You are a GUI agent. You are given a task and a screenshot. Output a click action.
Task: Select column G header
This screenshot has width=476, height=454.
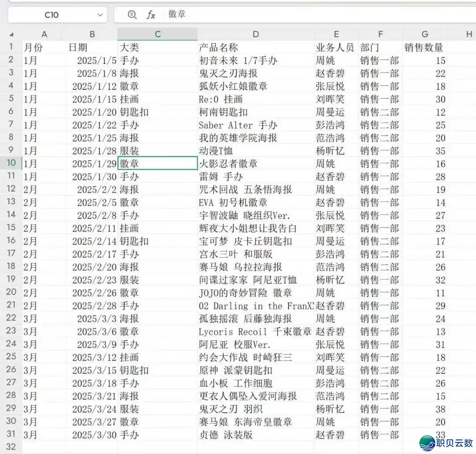[425, 34]
